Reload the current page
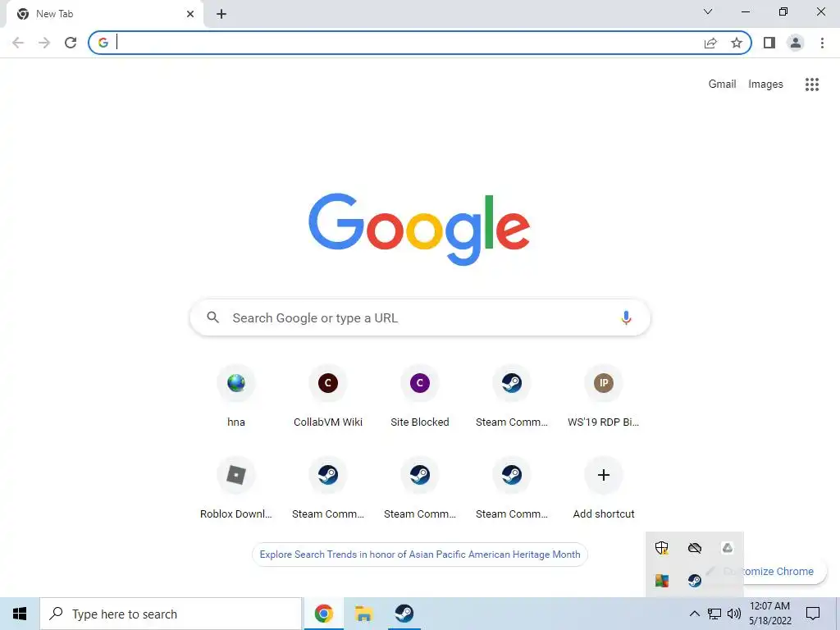Viewport: 840px width, 630px height. tap(71, 43)
